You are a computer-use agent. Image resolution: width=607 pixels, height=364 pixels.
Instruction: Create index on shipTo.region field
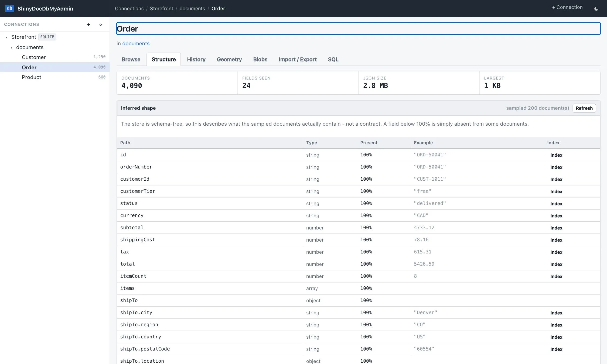click(x=556, y=325)
